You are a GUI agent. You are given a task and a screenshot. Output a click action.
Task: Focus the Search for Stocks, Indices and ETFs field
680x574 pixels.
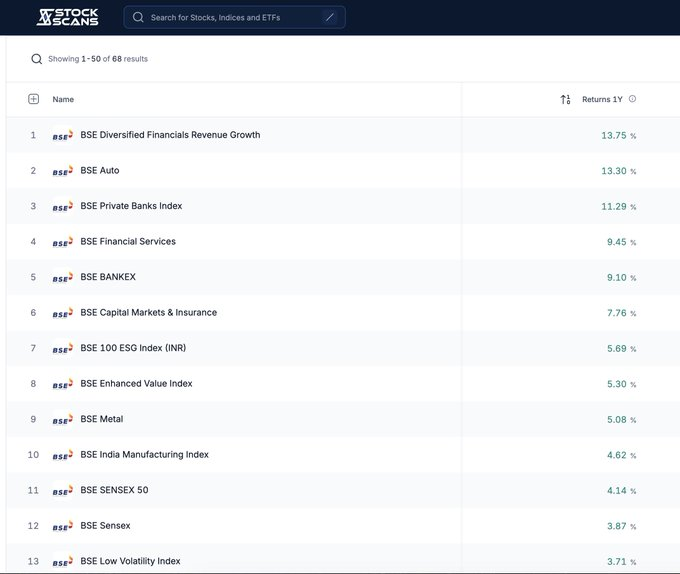[234, 17]
